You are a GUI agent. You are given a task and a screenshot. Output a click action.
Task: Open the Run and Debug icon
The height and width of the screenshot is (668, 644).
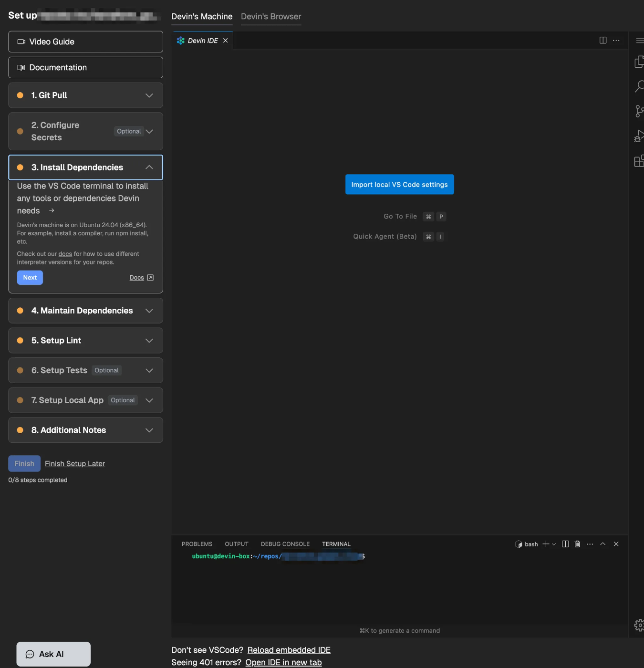639,136
